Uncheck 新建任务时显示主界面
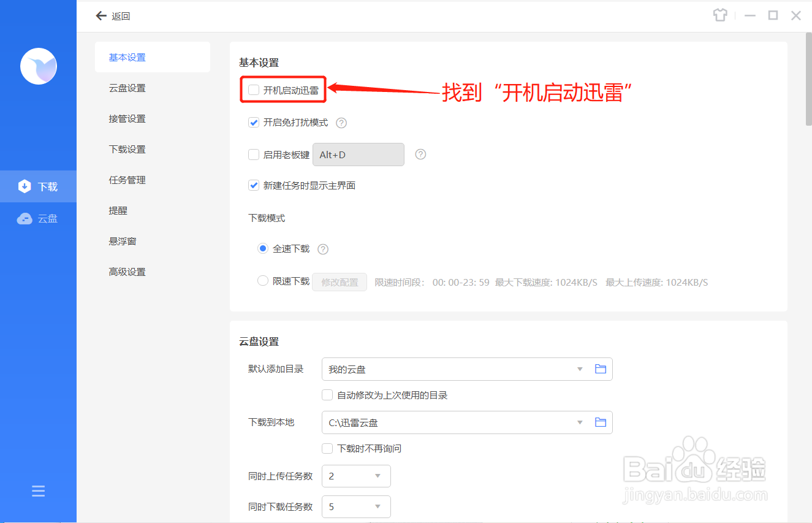This screenshot has width=812, height=523. click(254, 185)
